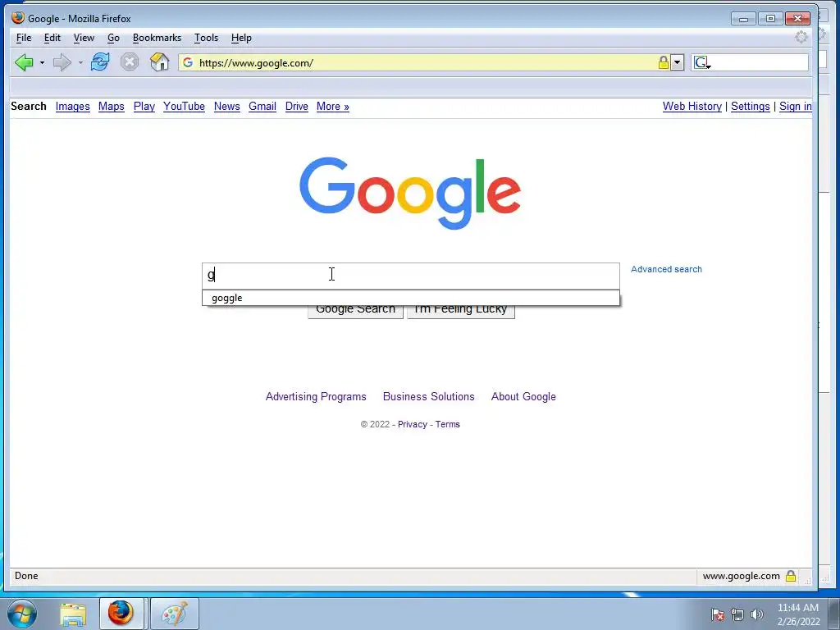
Task: Click the Action Center flag tray icon
Action: point(718,614)
